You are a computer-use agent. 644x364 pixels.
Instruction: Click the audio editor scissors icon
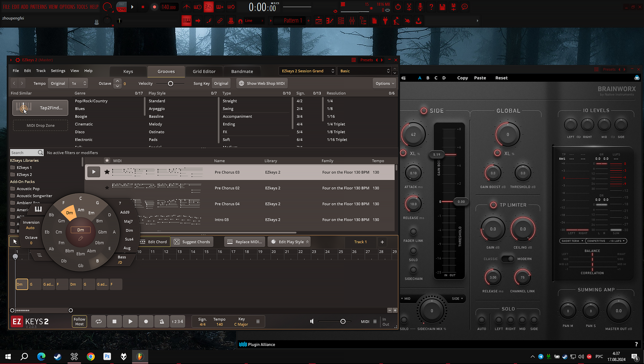(x=409, y=7)
